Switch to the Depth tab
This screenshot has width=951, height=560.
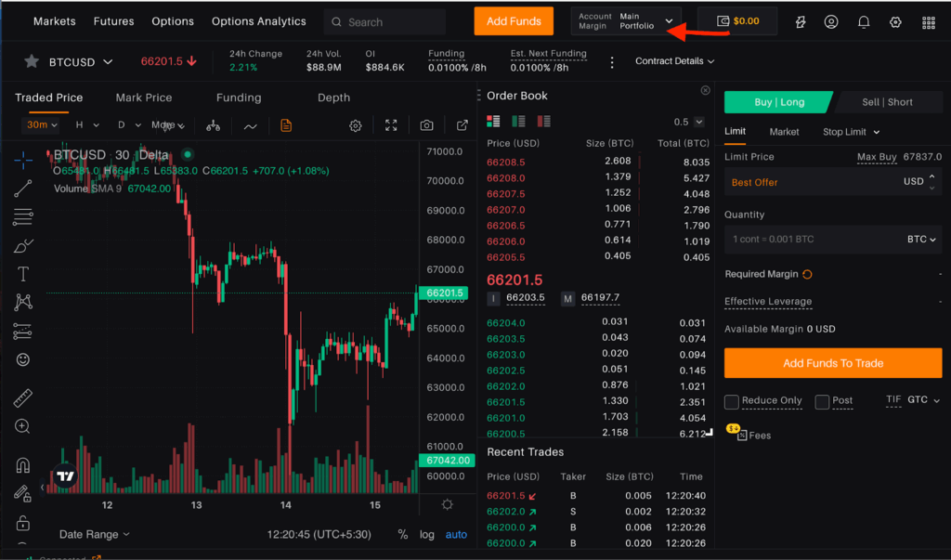pos(333,98)
